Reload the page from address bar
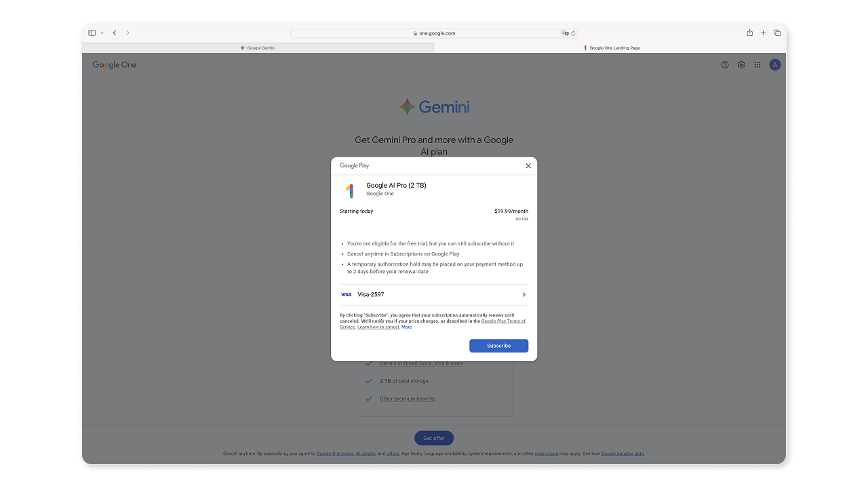 (573, 33)
